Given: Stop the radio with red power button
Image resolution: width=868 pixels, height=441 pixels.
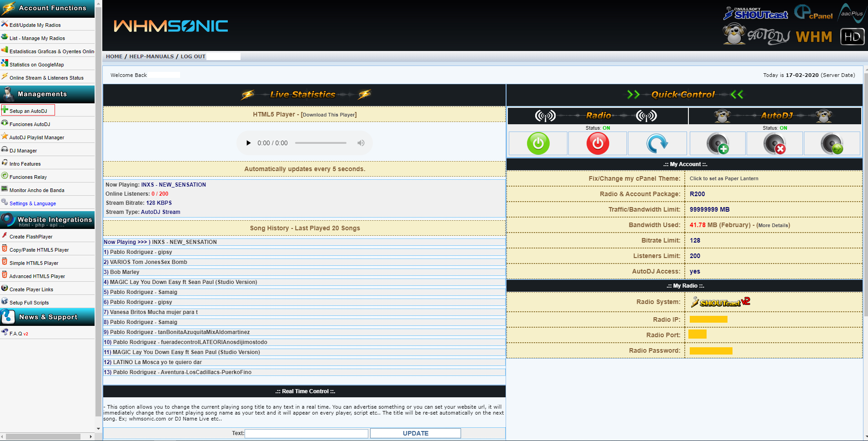Looking at the screenshot, I should tap(597, 143).
